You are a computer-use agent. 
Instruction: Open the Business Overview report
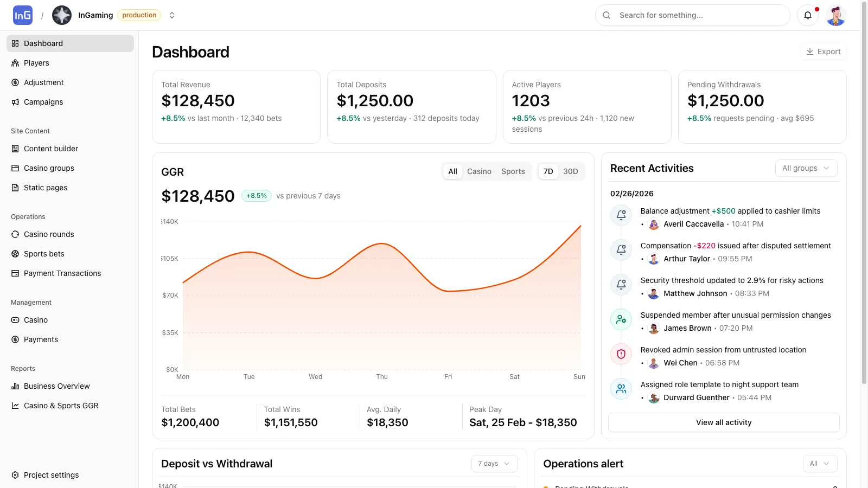[56, 386]
